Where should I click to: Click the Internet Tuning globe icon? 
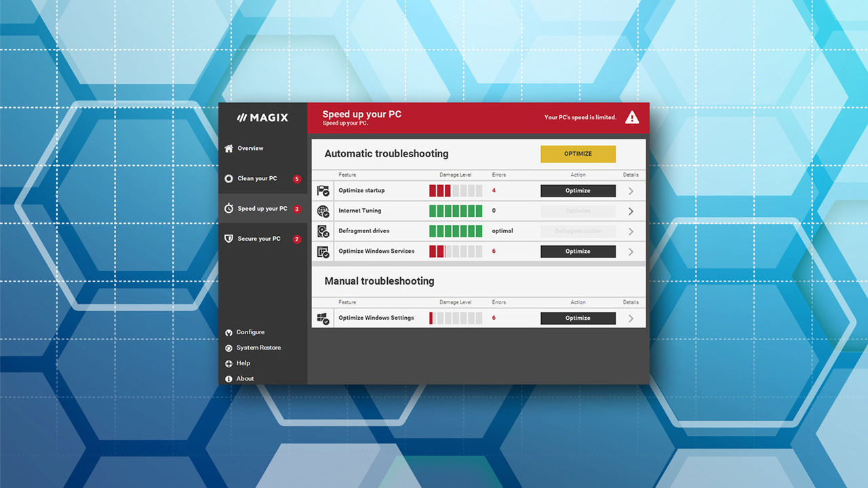point(323,211)
